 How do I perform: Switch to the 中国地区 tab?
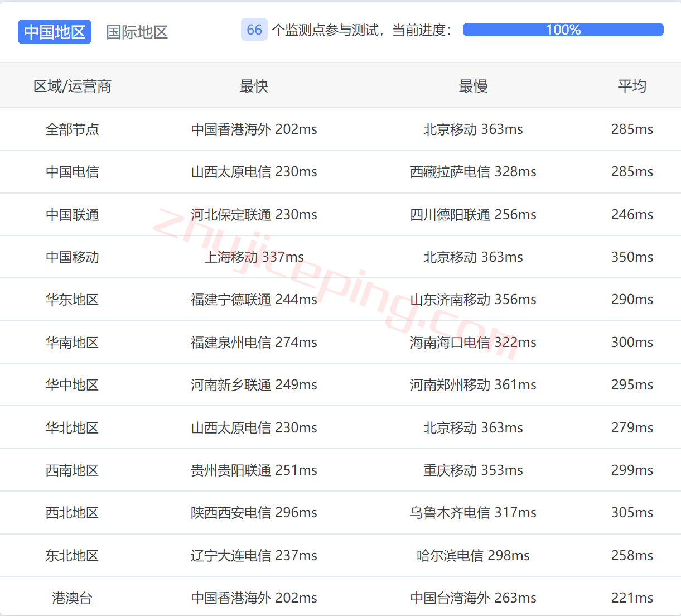pyautogui.click(x=55, y=32)
